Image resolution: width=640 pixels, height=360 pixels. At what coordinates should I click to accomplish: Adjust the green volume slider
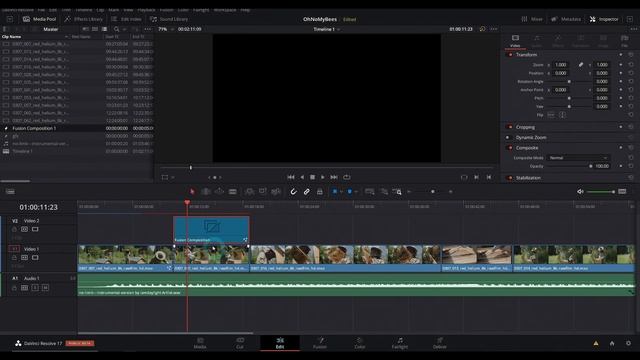[x=601, y=191]
